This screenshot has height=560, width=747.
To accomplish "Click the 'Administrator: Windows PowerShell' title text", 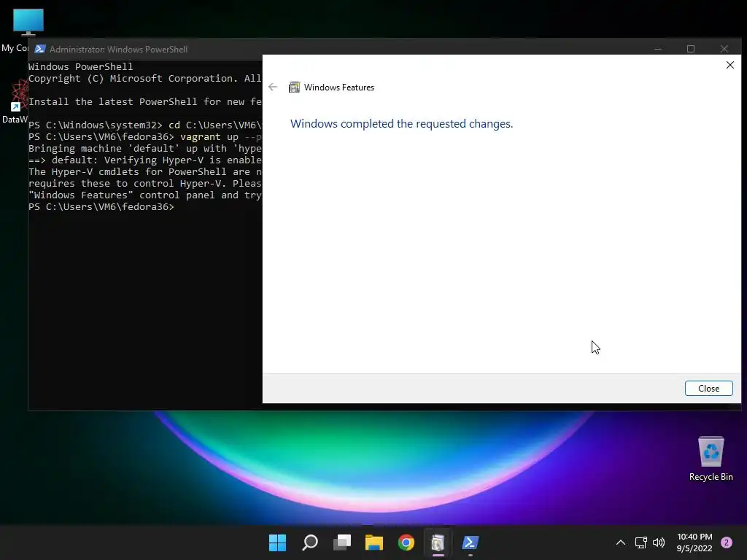I will [x=119, y=49].
